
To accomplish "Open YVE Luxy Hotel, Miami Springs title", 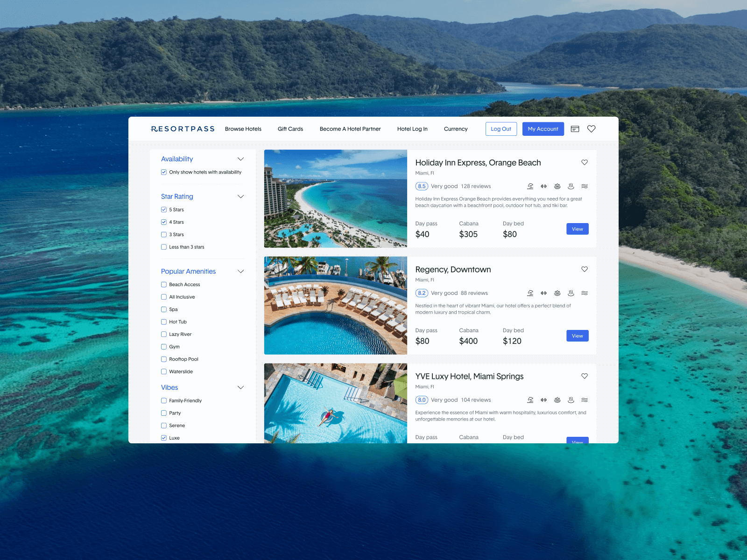I will pos(469,376).
